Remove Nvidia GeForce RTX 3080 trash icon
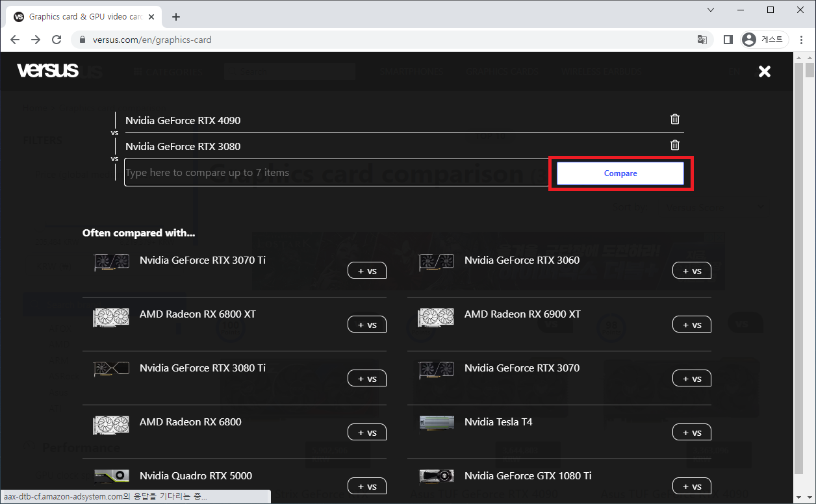 pos(675,145)
